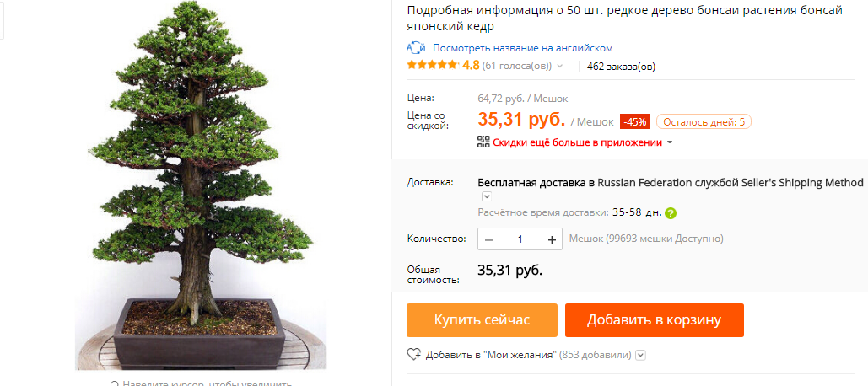The image size is (868, 386).
Task: Open the shipping method dropdown chevron
Action: tap(487, 196)
